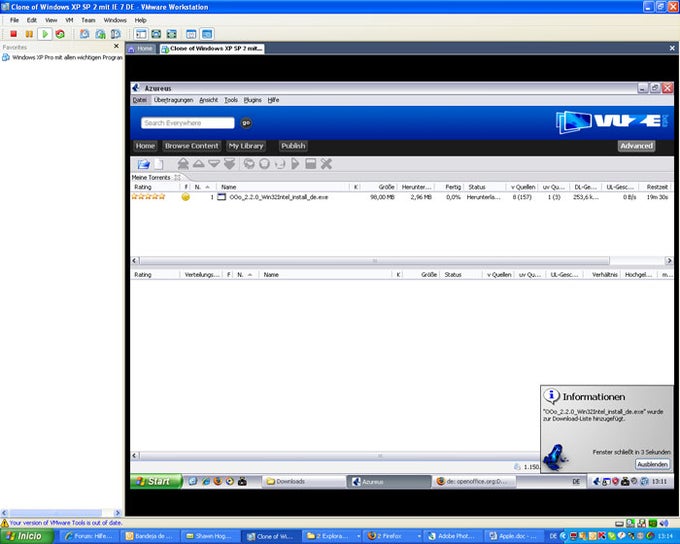680x544 pixels.
Task: Open the Übertragungen menu
Action: click(173, 100)
